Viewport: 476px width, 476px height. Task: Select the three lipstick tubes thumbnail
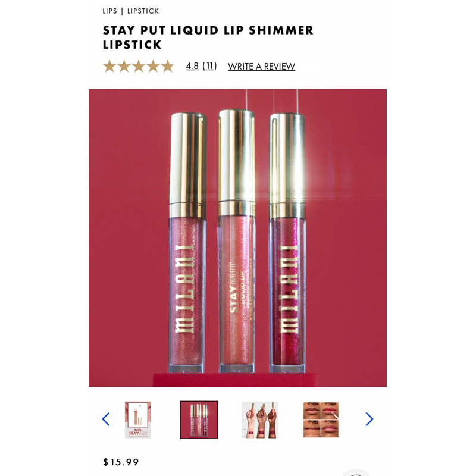coord(199,420)
